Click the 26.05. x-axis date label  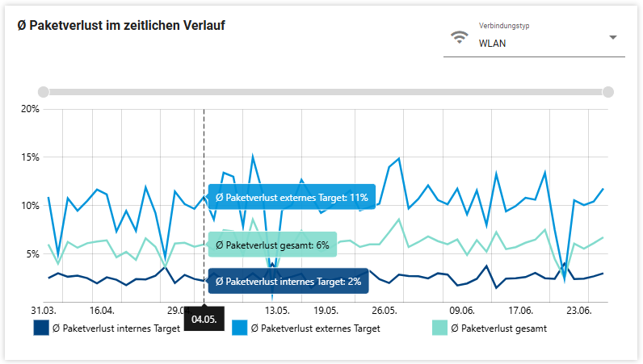(x=384, y=310)
